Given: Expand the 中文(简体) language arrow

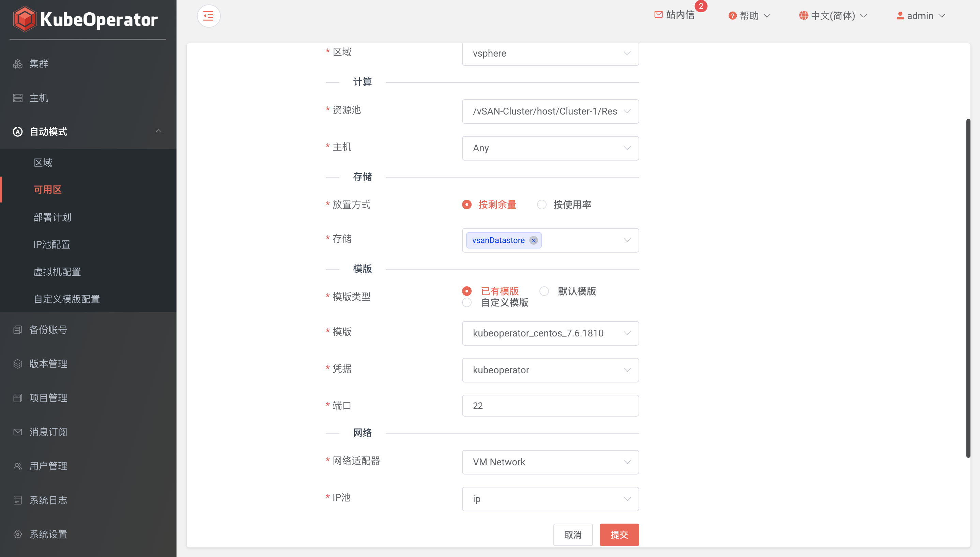Looking at the screenshot, I should coord(863,16).
